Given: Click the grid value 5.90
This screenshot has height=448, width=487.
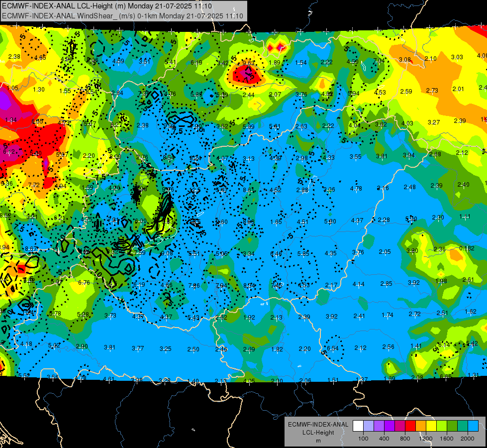Looking at the screenshot, I should click(411, 219).
